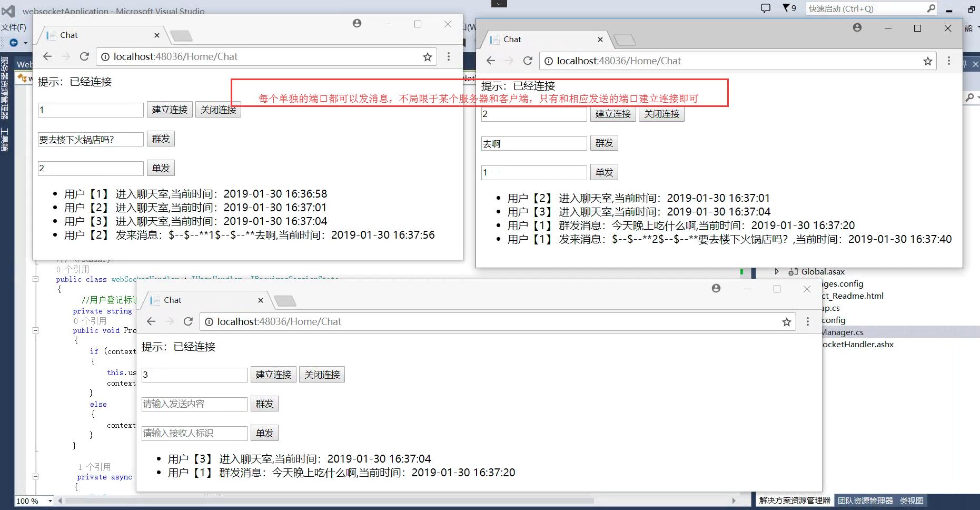Open Visual Studio feedback speech bubble icon
The height and width of the screenshot is (510, 980).
[766, 8]
